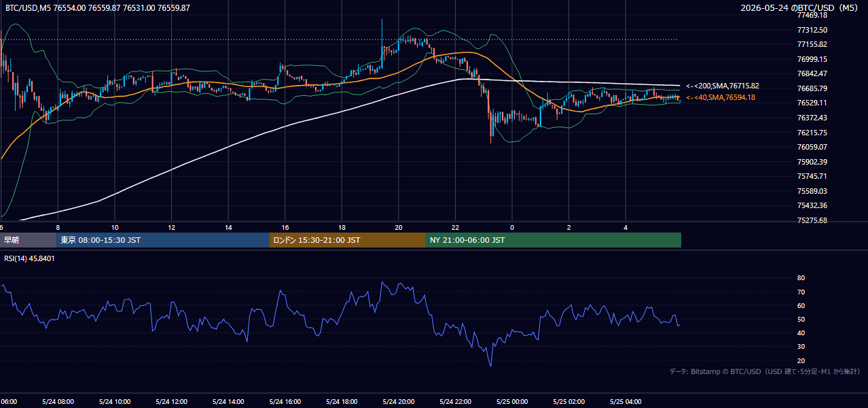The height and width of the screenshot is (408, 868).
Task: Click bottom time label 5/25 02:00
Action: (x=568, y=402)
